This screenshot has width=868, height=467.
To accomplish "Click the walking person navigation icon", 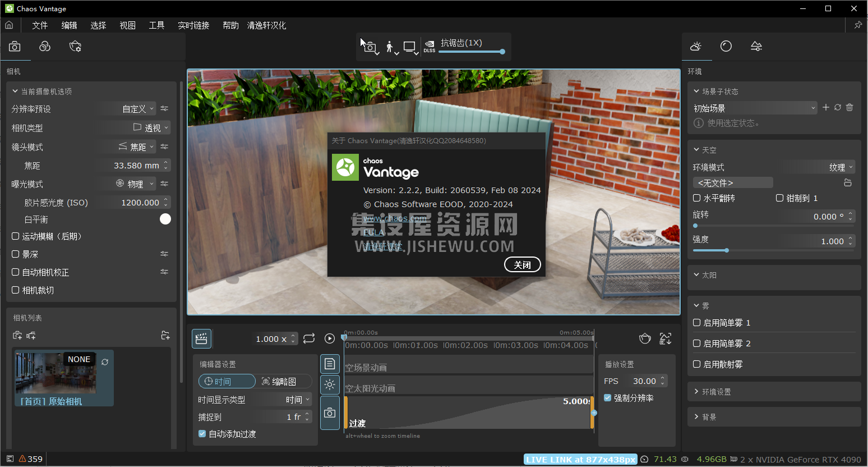I will point(390,47).
